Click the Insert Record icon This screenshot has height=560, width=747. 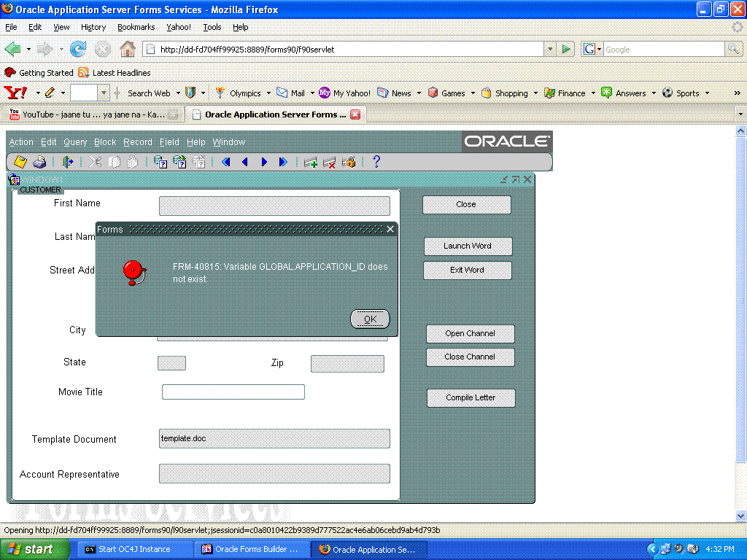[311, 163]
